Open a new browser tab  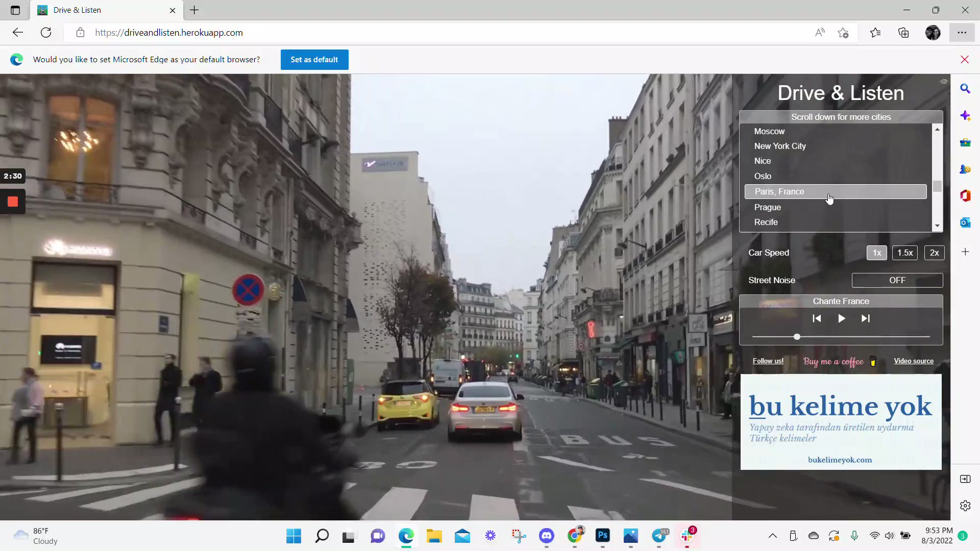coord(194,10)
